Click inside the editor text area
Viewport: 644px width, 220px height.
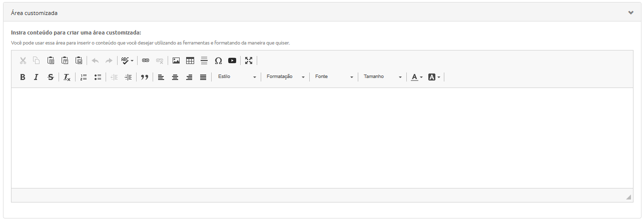coord(322,137)
